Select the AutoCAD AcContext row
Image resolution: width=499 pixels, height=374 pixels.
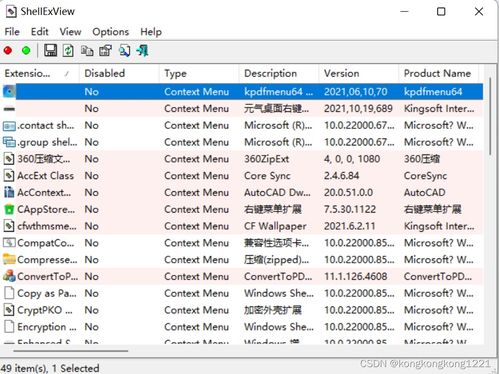[x=243, y=193]
